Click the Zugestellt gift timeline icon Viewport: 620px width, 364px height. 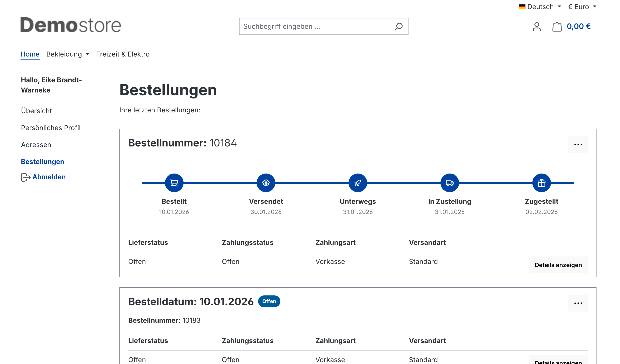(x=541, y=183)
